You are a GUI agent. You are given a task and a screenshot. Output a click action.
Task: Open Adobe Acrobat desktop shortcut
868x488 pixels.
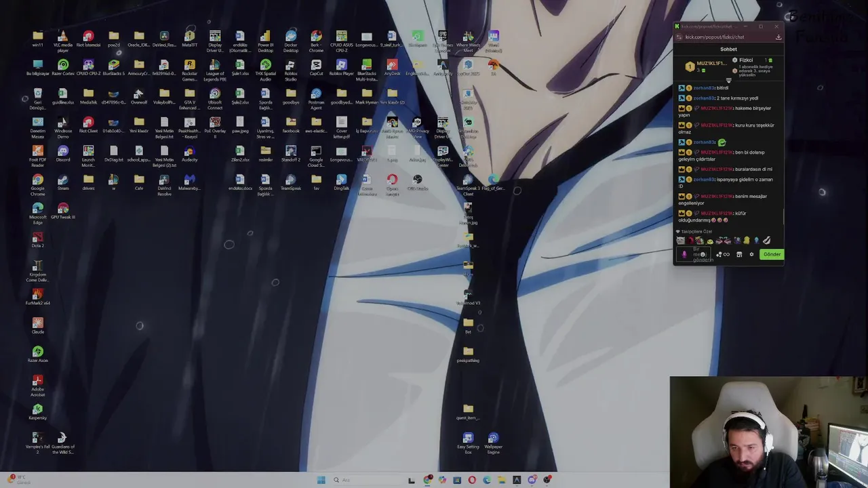[37, 385]
